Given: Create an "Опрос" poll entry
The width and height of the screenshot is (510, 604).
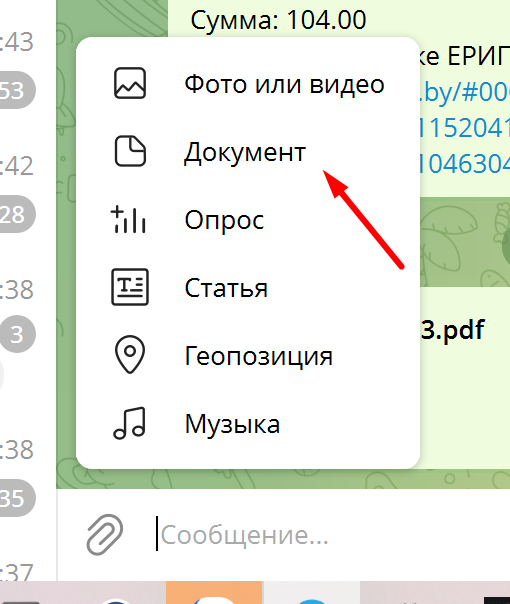Looking at the screenshot, I should coord(248,220).
